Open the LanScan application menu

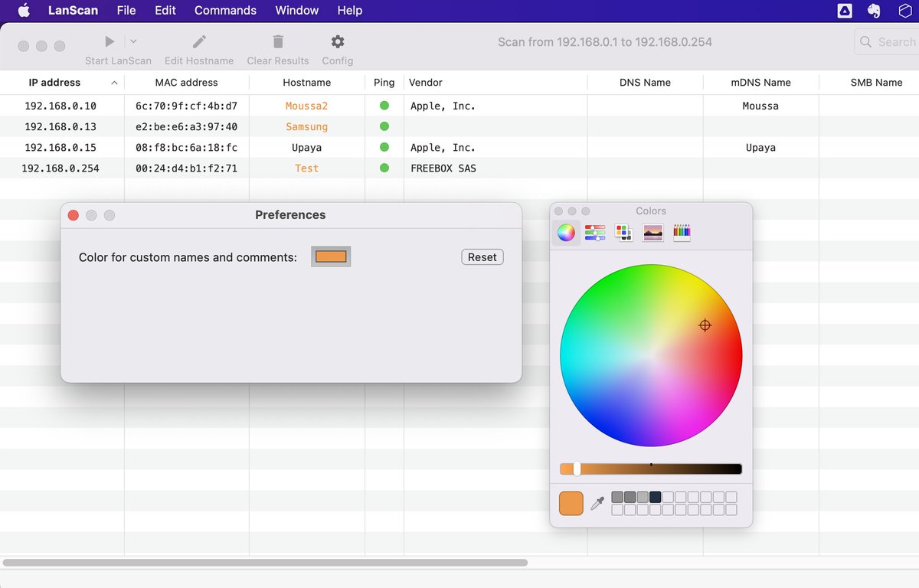pos(74,10)
